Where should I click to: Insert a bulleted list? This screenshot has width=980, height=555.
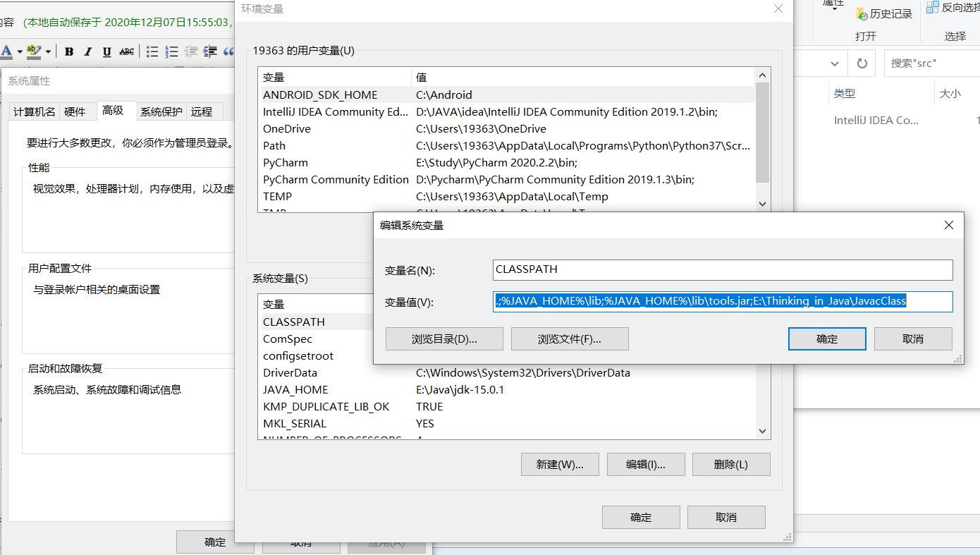point(152,51)
